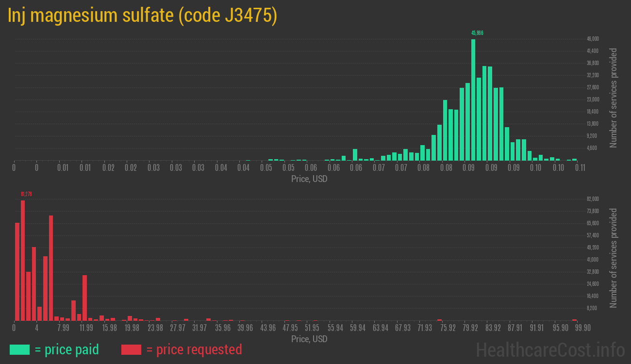Click the 46,000 y-axis tick label

[x=592, y=39]
